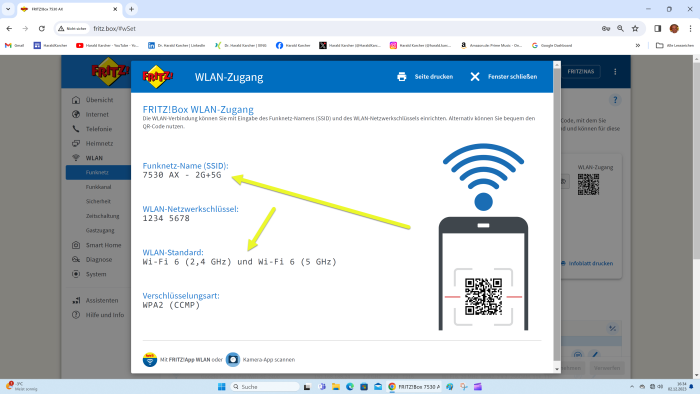
Task: Open Smart Home in the sidebar
Action: (x=103, y=245)
